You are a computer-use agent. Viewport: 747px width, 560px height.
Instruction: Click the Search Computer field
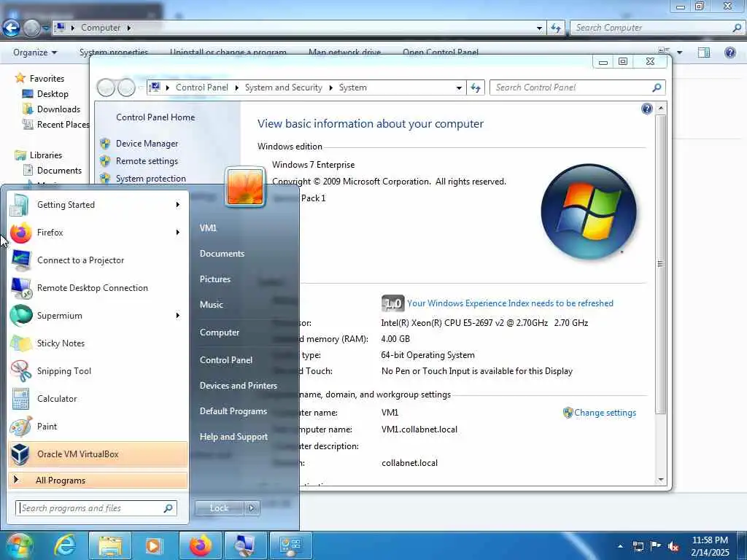(658, 28)
